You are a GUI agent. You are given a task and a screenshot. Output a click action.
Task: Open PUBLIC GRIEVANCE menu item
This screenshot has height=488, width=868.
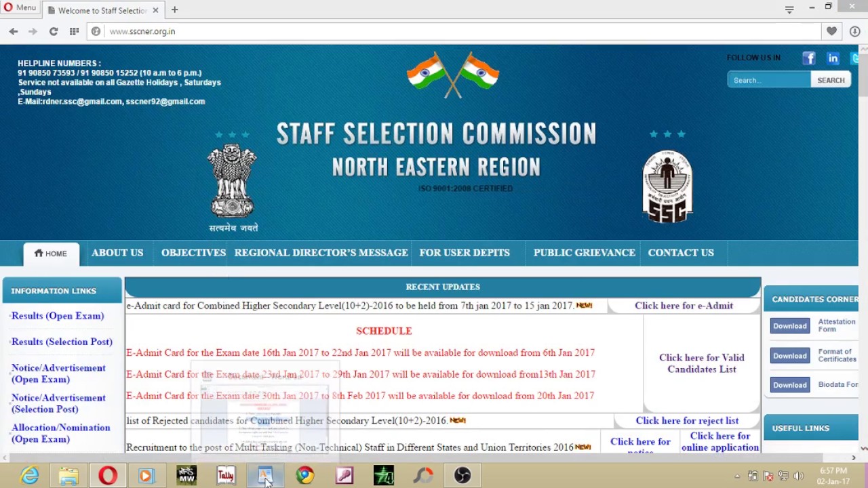(585, 253)
